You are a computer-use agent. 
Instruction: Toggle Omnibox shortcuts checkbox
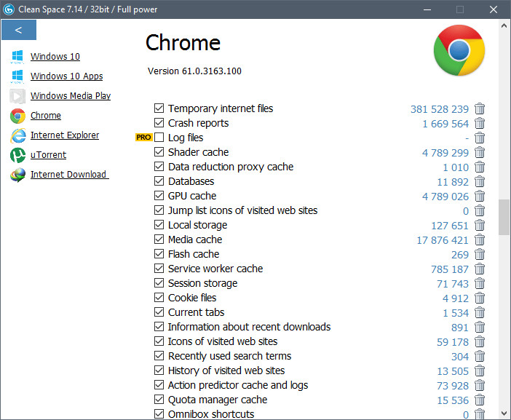point(159,413)
